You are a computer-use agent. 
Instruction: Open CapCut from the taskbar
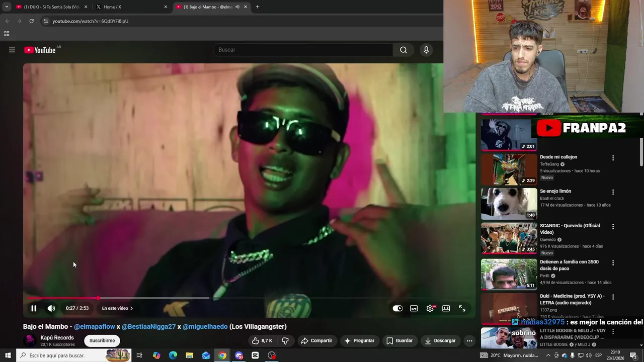[x=255, y=355]
